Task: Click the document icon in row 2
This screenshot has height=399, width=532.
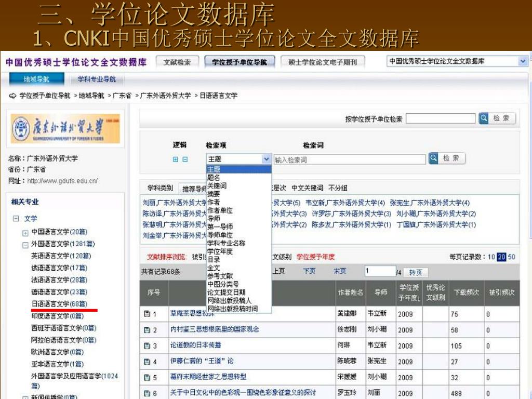Action: coord(147,330)
